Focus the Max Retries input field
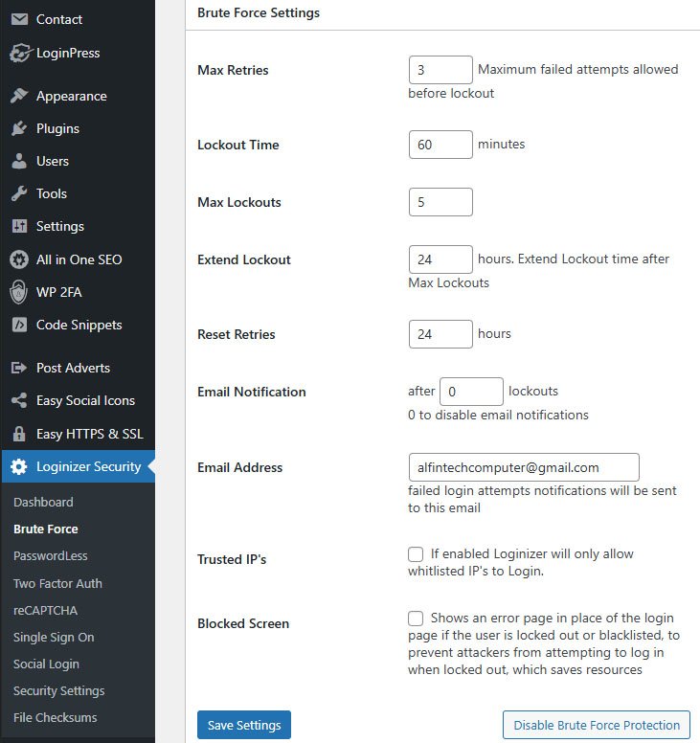Screen dimensions: 700x743 coord(440,70)
